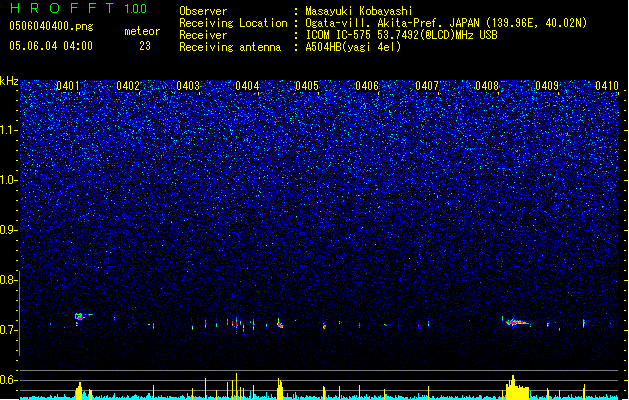Click the 0410 time marker

607,86
